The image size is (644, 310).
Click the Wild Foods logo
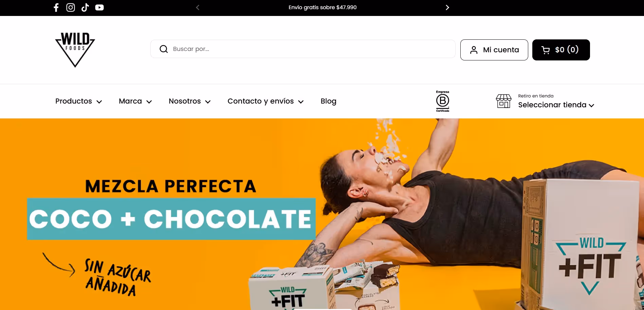click(x=75, y=50)
